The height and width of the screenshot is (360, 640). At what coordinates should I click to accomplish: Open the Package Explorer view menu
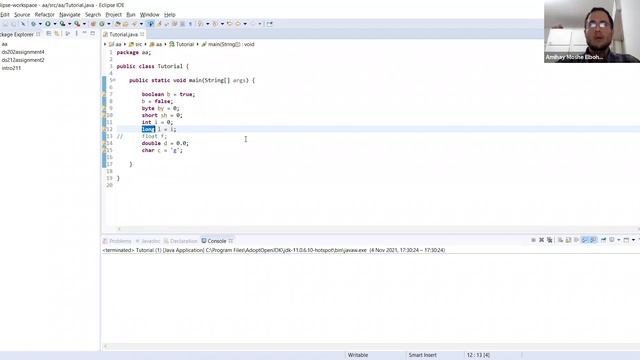pos(76,34)
